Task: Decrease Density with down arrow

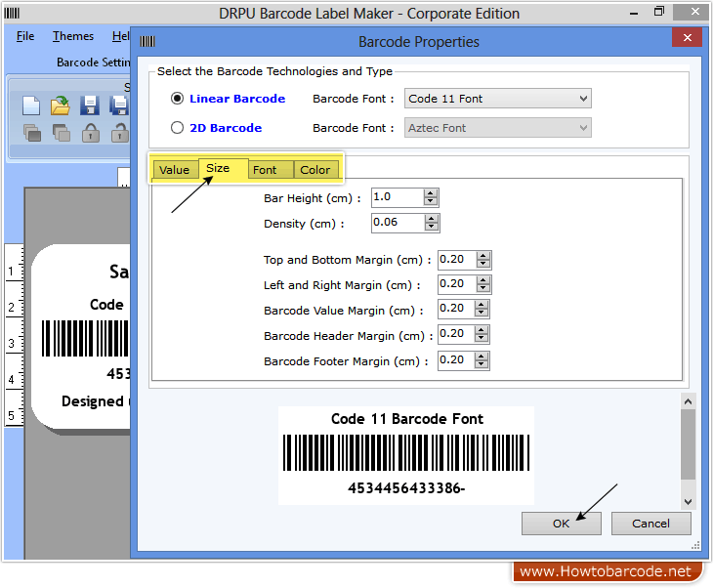Action: (x=431, y=227)
